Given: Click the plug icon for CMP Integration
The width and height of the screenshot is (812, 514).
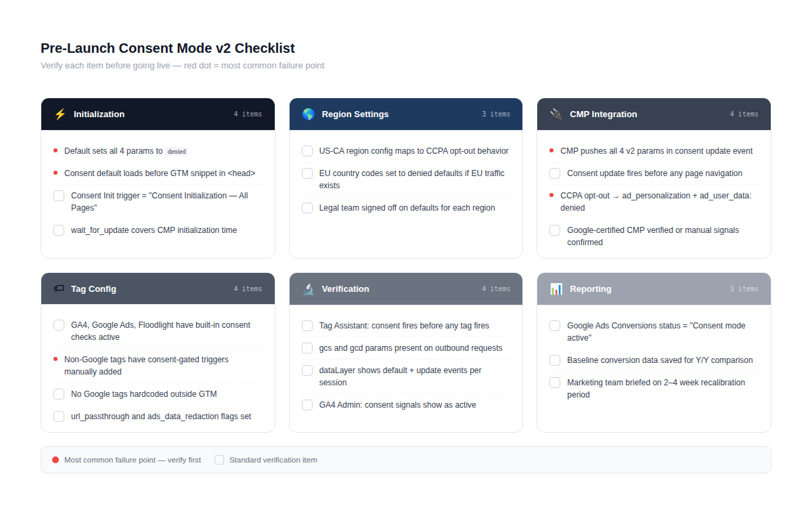Looking at the screenshot, I should [556, 114].
